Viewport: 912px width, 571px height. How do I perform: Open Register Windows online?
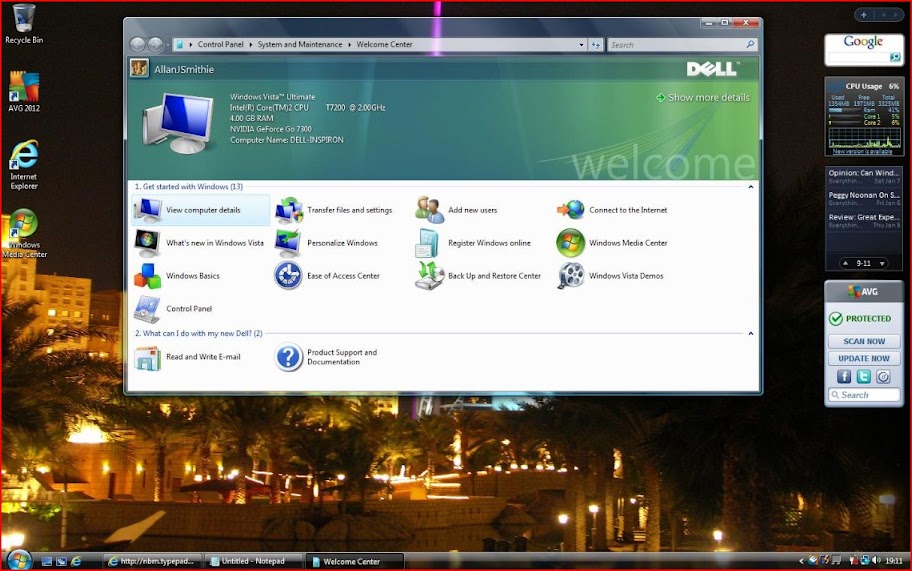[x=473, y=243]
